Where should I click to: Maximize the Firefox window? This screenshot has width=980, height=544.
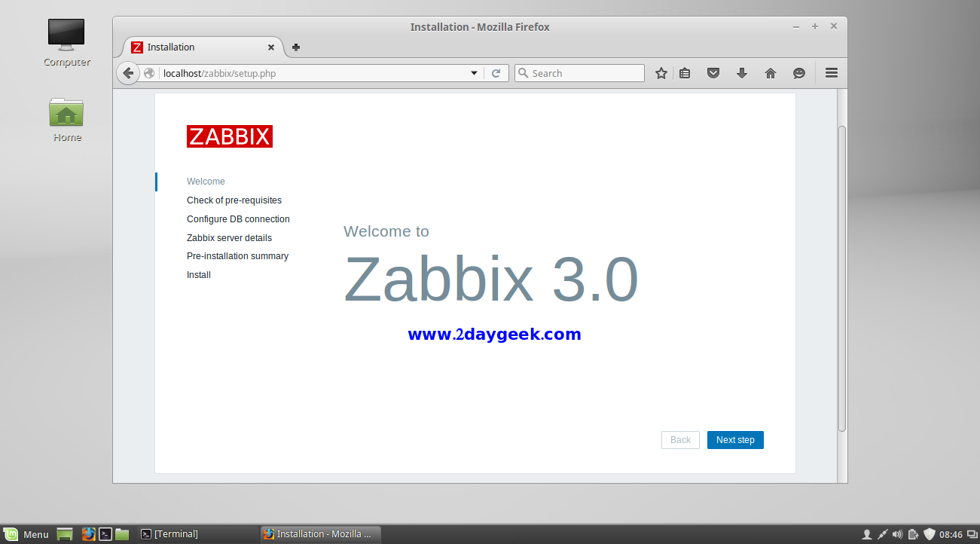(815, 26)
